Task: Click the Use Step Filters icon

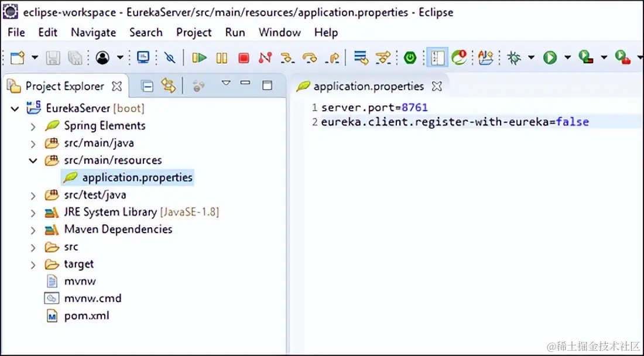Action: (383, 57)
